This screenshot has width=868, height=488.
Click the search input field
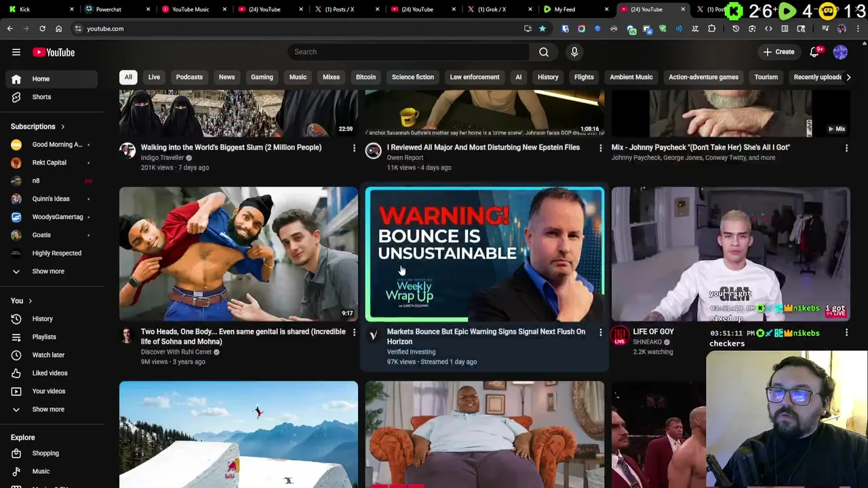[x=409, y=52]
